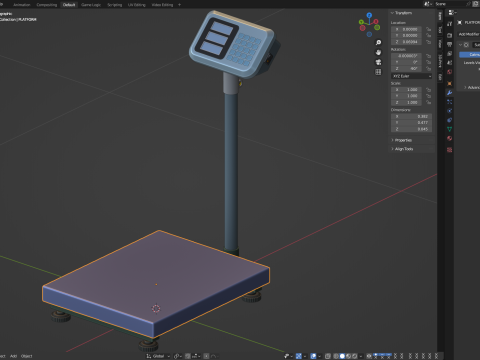Image resolution: width=480 pixels, height=360 pixels.
Task: Open the Texture properties tab icon
Action: (x=450, y=150)
